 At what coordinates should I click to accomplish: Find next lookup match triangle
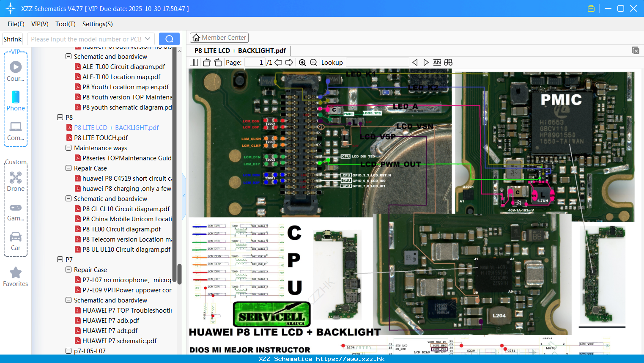click(x=426, y=63)
